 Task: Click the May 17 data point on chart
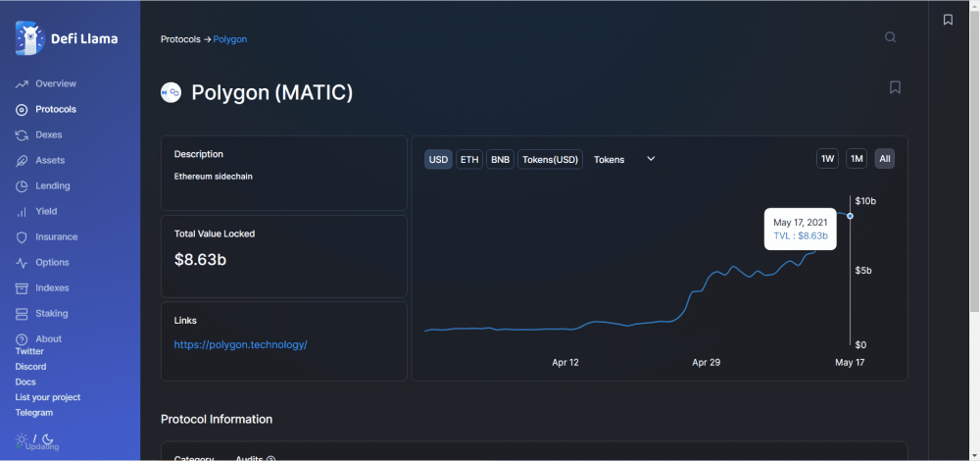tap(850, 216)
